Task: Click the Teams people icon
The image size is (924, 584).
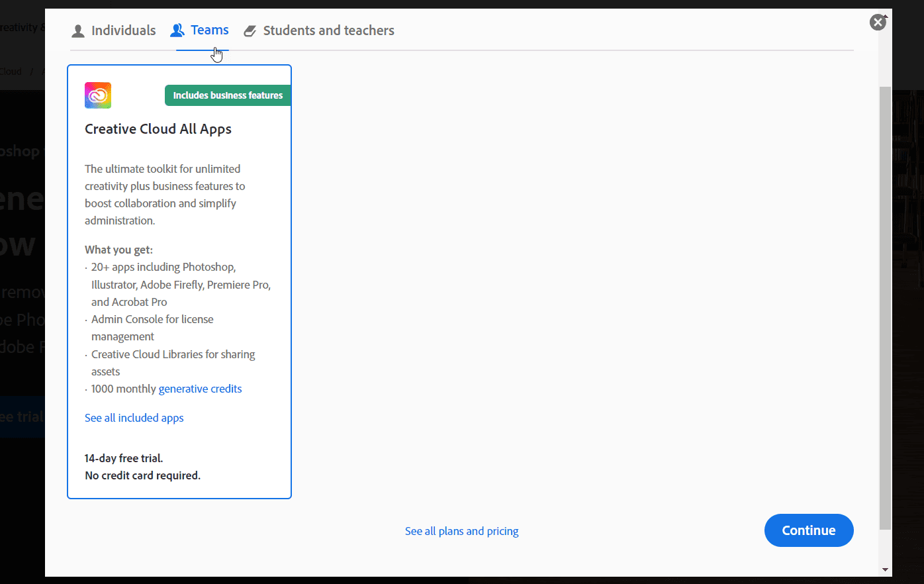Action: pos(177,30)
